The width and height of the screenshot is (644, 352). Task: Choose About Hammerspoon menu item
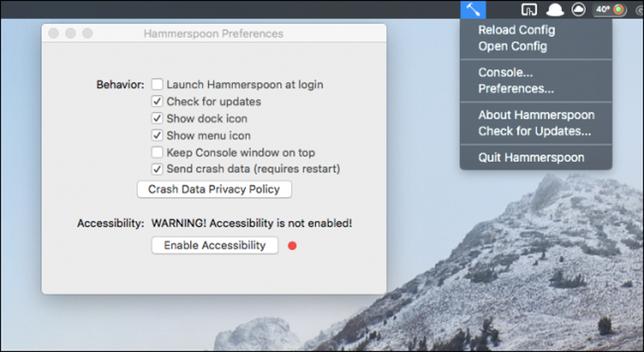click(x=536, y=115)
